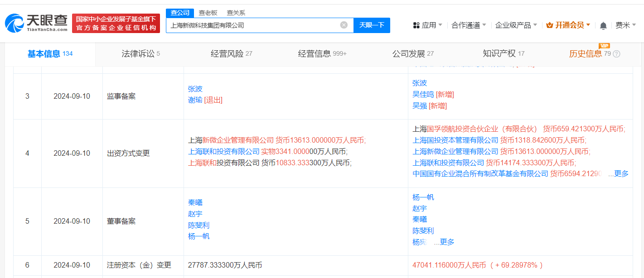Image resolution: width=644 pixels, height=278 pixels.
Task: Click the 应用 grid icon
Action: 416,25
